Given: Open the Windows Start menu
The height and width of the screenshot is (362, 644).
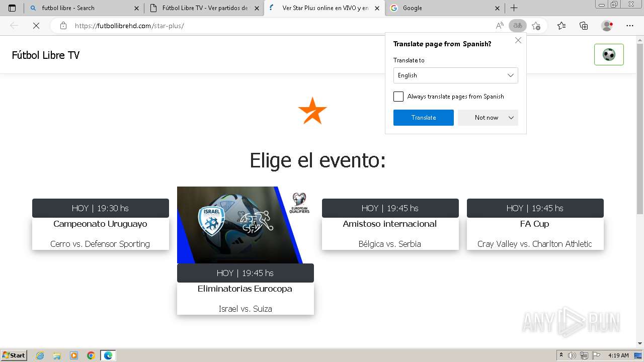Looking at the screenshot, I should pyautogui.click(x=14, y=355).
